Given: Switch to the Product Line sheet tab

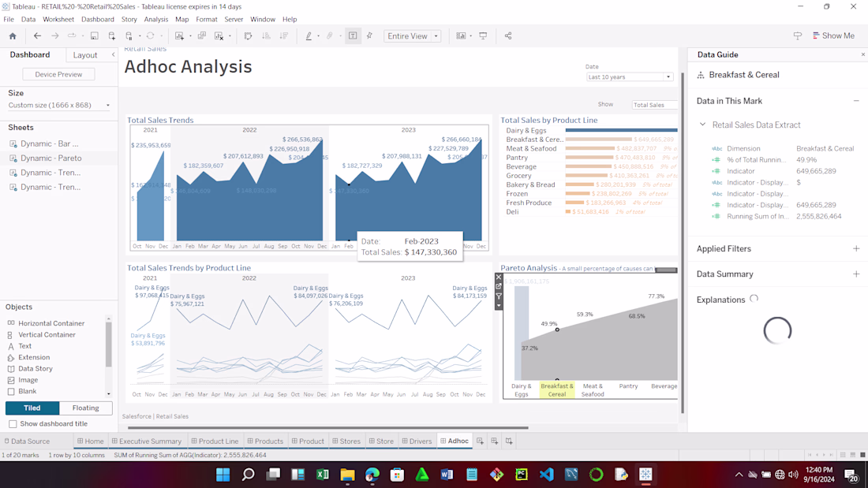Looking at the screenshot, I should 215,441.
